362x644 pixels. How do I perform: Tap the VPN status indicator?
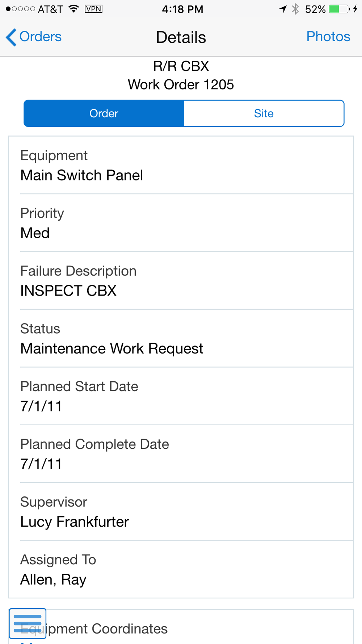93,9
